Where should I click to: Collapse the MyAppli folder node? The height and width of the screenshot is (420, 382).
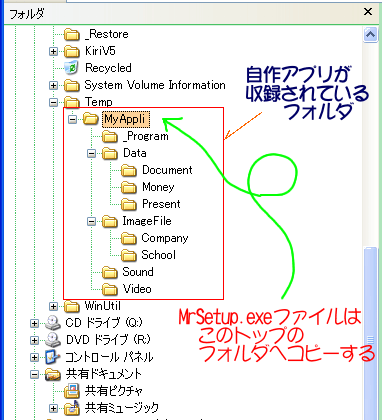click(72, 119)
